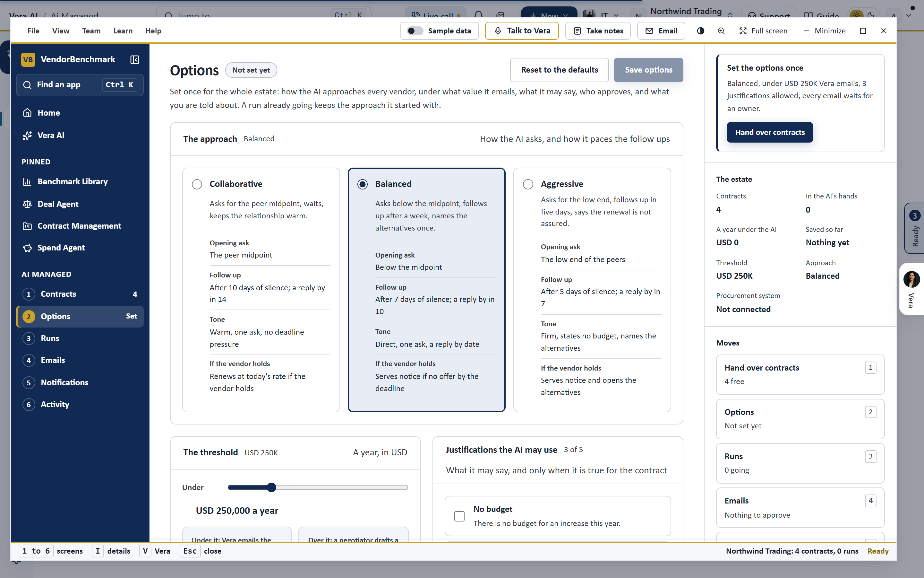This screenshot has width=924, height=578.
Task: Click the Take notes button
Action: [597, 31]
